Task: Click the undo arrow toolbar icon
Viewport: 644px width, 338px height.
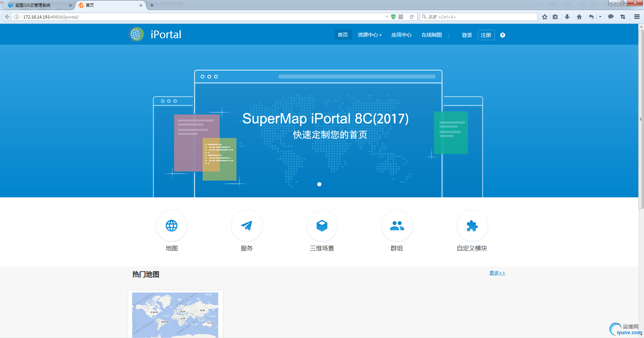Action: pos(591,17)
